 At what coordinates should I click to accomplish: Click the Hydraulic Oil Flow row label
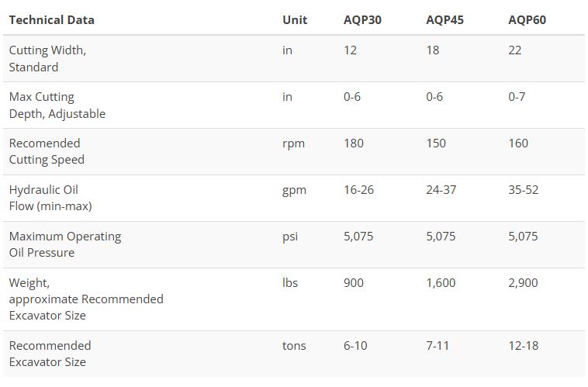pos(50,198)
